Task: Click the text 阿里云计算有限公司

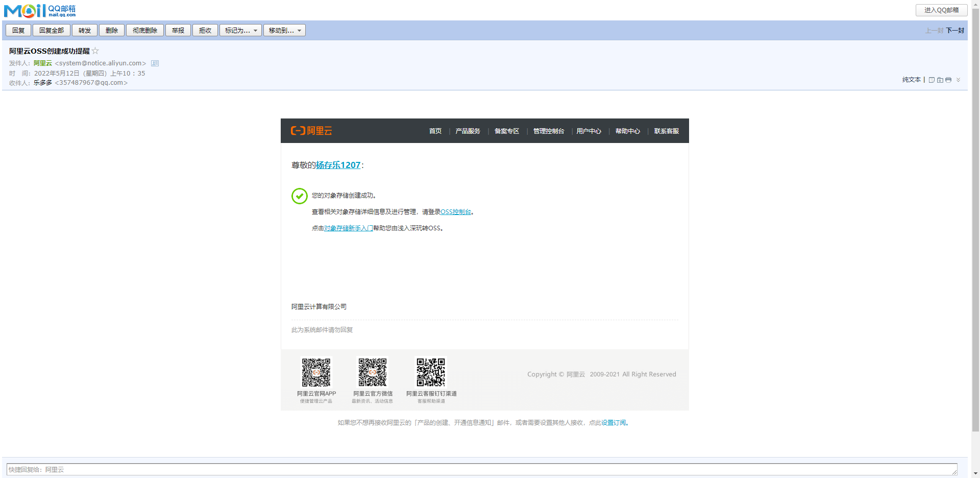Action: pyautogui.click(x=319, y=307)
